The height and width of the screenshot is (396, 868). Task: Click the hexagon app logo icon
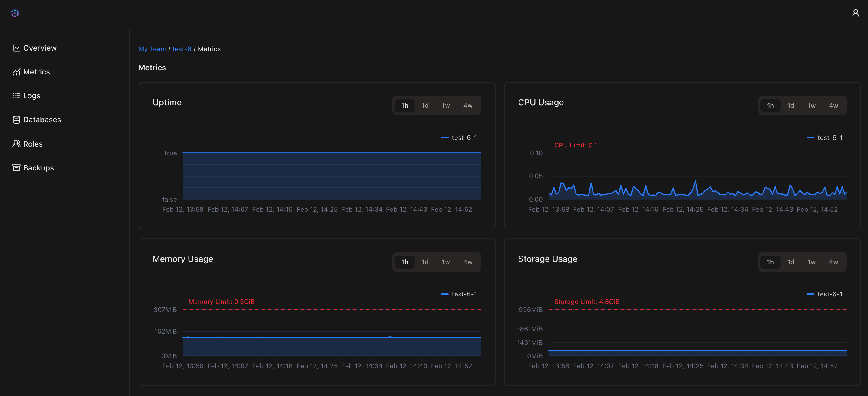coord(15,13)
